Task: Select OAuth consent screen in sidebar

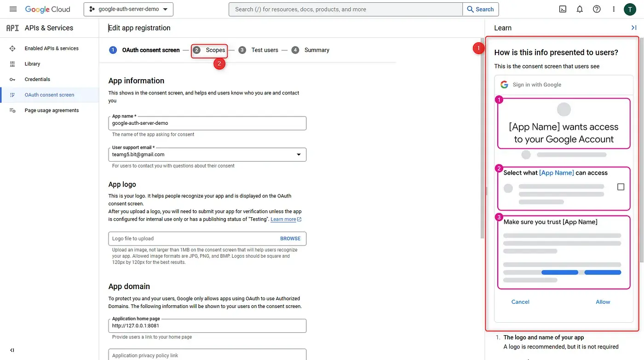Action: click(49, 95)
